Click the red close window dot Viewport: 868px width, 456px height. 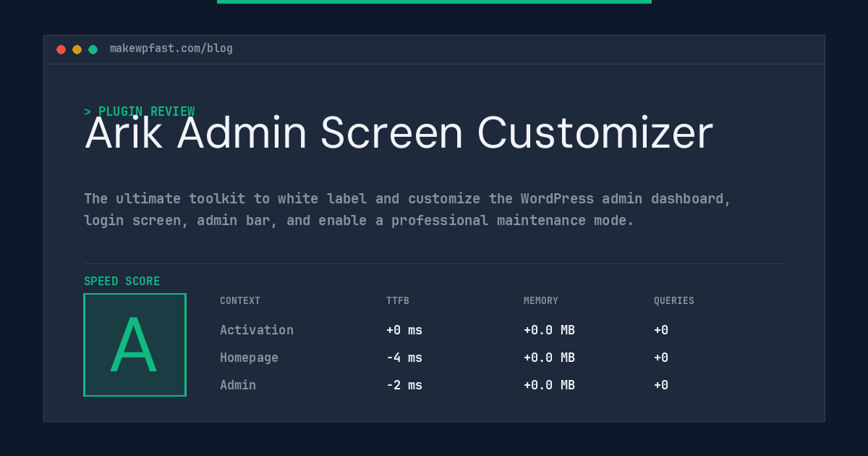pos(61,49)
